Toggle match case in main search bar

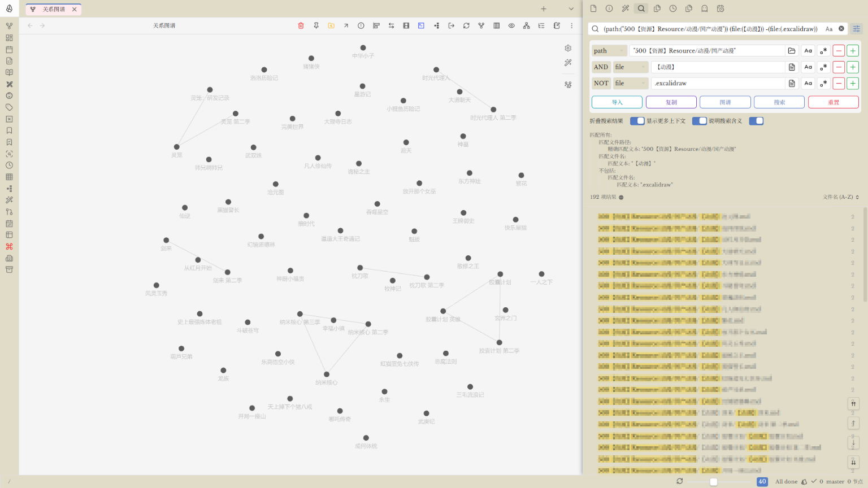coord(829,29)
